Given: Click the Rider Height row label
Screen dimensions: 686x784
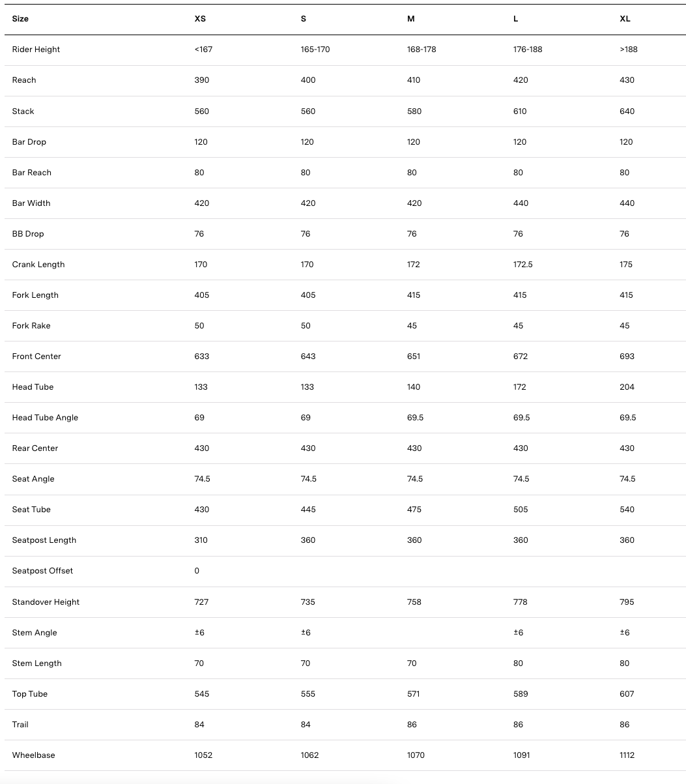Looking at the screenshot, I should [36, 50].
